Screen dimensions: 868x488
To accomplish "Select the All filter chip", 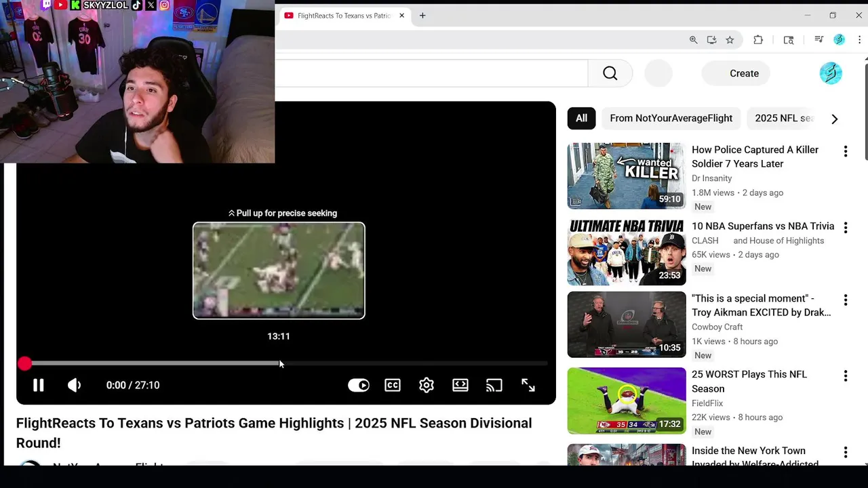I will pos(582,118).
